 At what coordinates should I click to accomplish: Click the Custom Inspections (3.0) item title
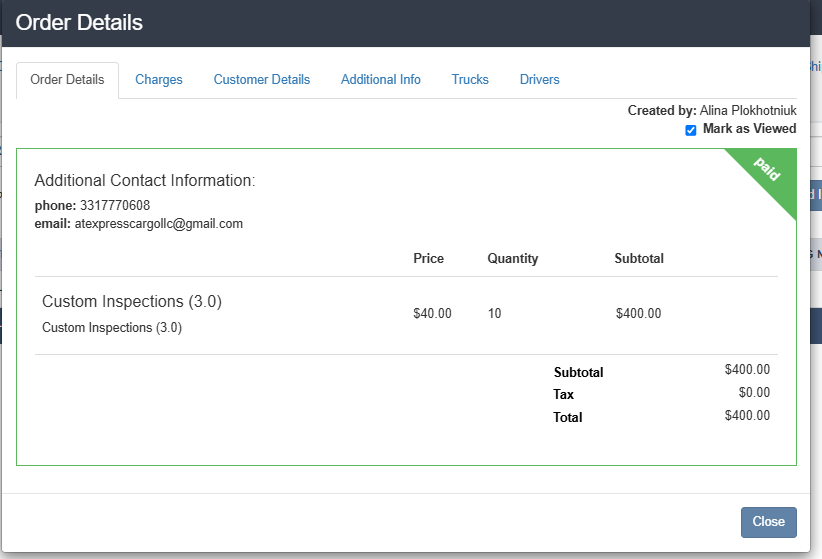pos(132,302)
